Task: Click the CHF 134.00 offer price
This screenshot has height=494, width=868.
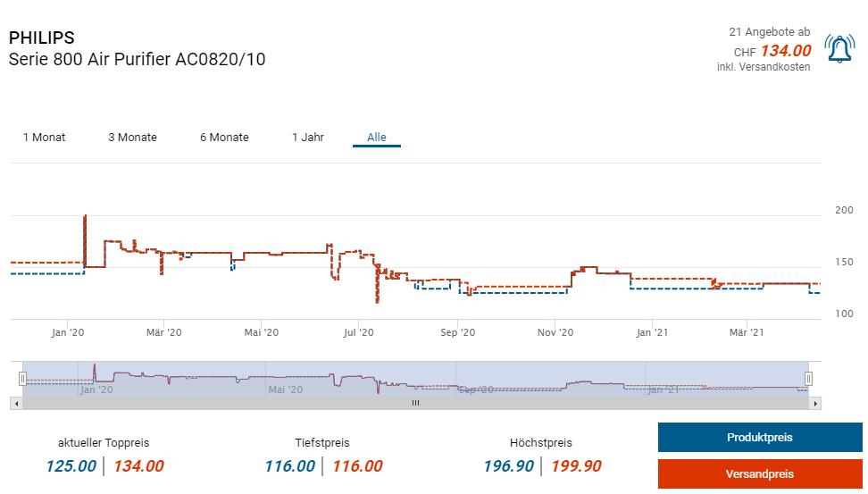Action: 772,52
